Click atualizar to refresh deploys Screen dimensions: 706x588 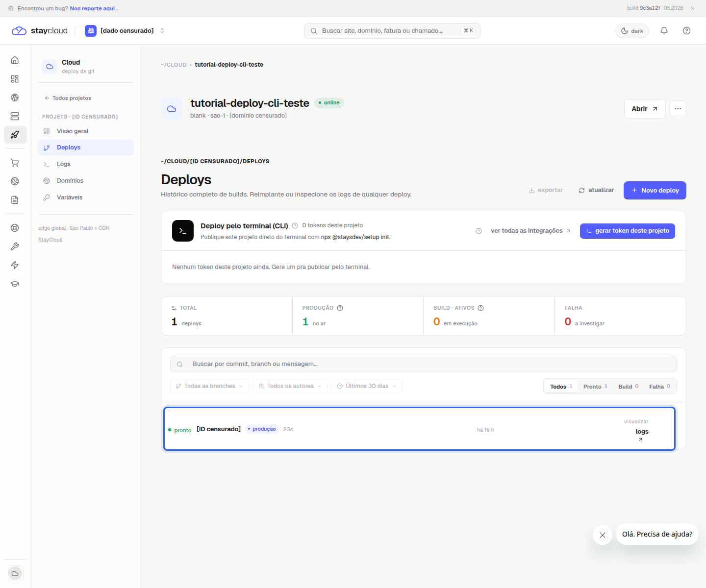click(x=596, y=190)
